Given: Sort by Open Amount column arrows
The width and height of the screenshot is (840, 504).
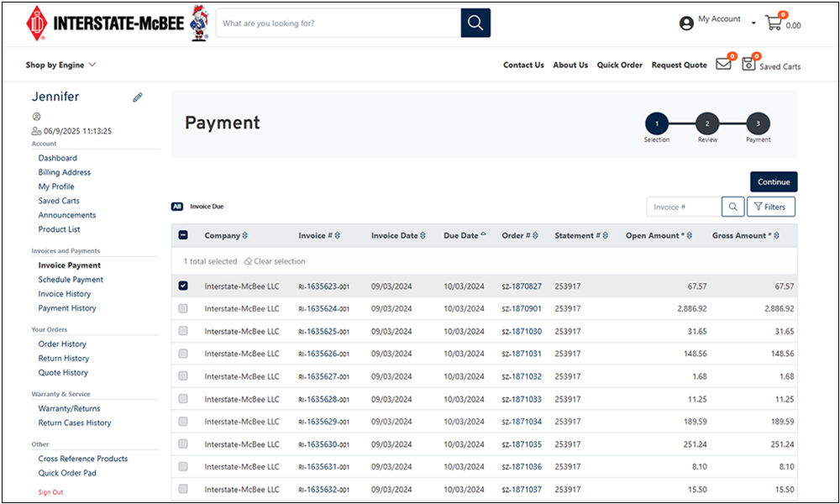Looking at the screenshot, I should tap(690, 236).
